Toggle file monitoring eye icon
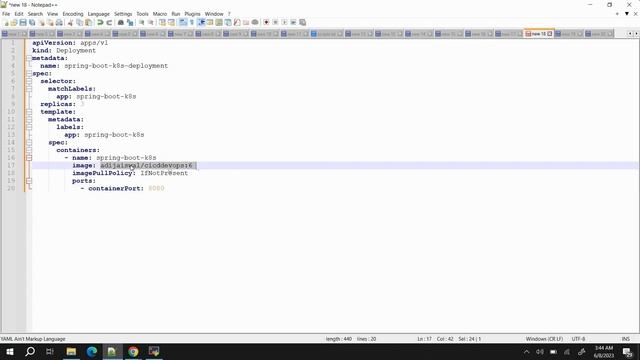 [x=255, y=22]
